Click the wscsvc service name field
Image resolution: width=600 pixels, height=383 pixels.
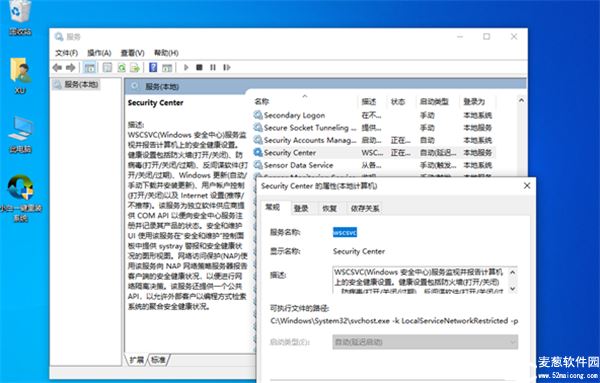click(x=345, y=232)
